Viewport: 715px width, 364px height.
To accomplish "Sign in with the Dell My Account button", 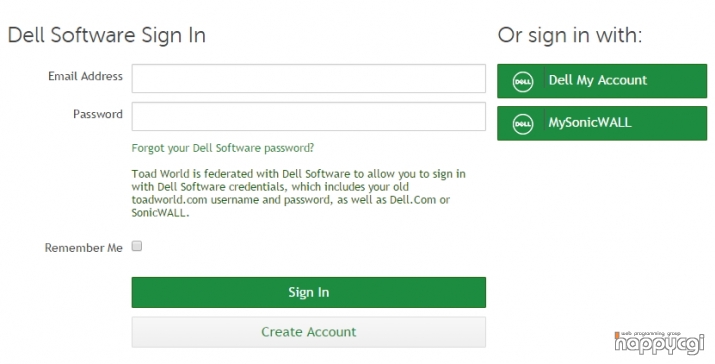I will pos(602,81).
